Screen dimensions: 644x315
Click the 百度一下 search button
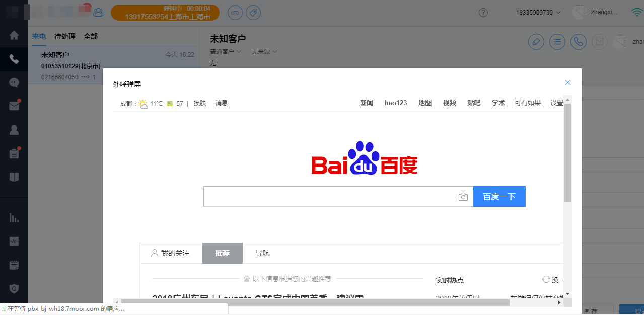tap(499, 197)
